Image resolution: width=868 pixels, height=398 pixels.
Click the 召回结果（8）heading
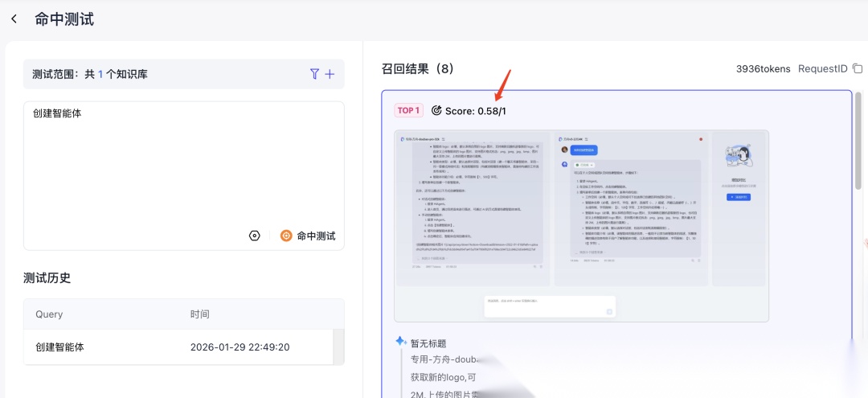[x=418, y=68]
